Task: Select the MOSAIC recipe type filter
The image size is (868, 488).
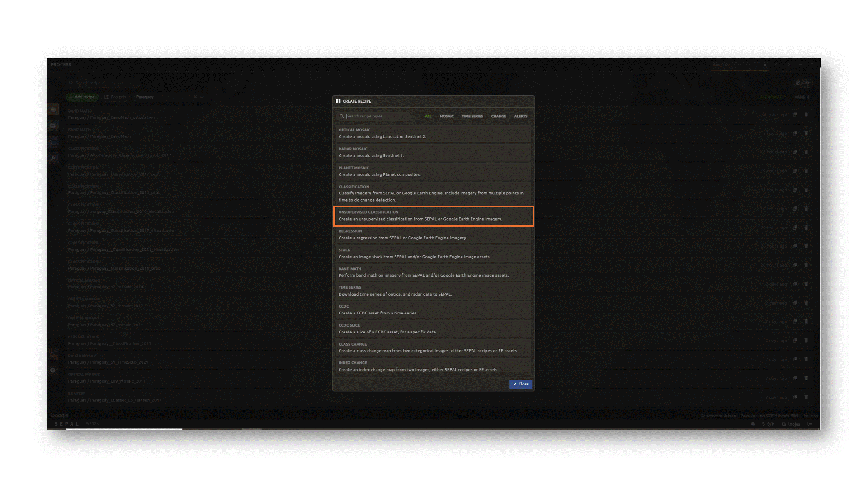Action: (446, 116)
